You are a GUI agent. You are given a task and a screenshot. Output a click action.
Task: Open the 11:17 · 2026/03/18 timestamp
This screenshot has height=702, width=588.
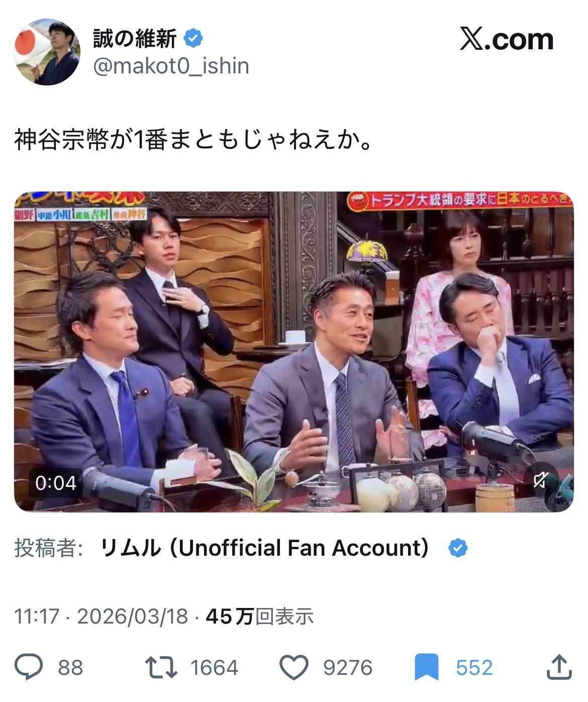[x=101, y=616]
